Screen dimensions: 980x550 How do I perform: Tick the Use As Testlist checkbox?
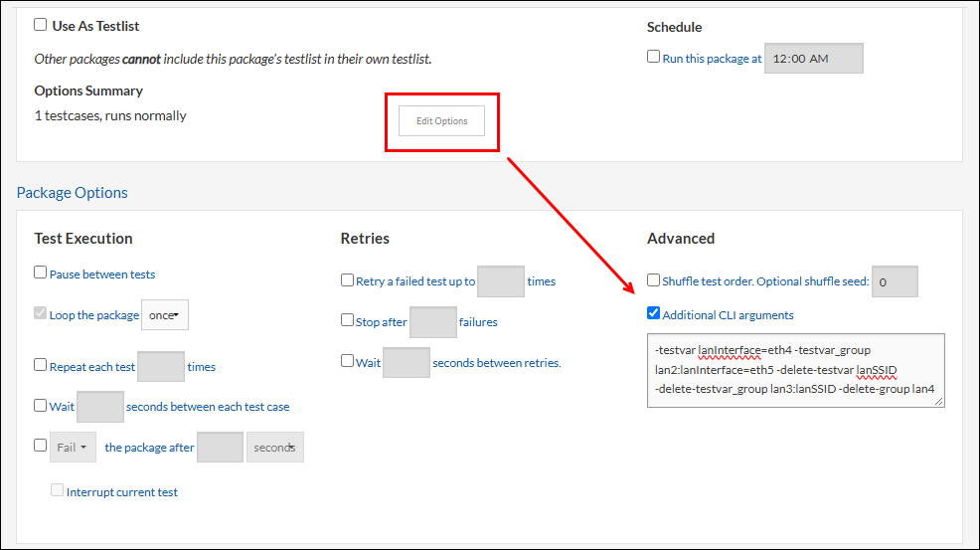click(x=40, y=25)
